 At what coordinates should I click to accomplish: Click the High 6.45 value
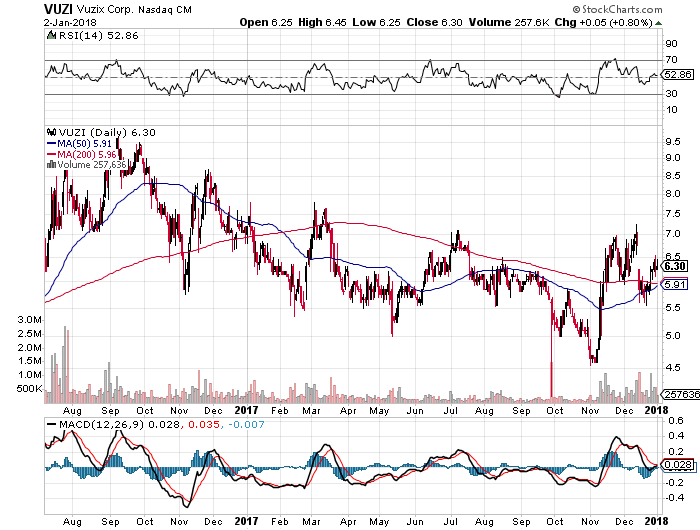(322, 22)
